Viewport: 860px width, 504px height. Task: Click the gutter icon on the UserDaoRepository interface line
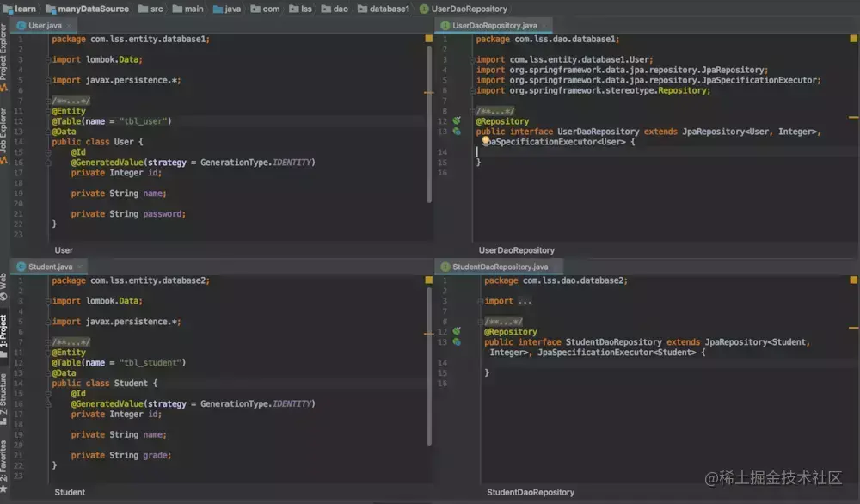[x=457, y=132]
